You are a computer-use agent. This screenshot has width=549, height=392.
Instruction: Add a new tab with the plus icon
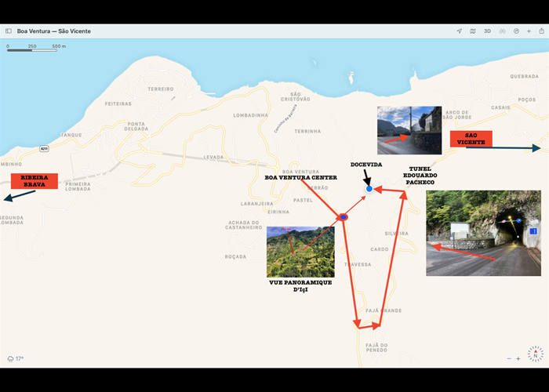tap(529, 31)
